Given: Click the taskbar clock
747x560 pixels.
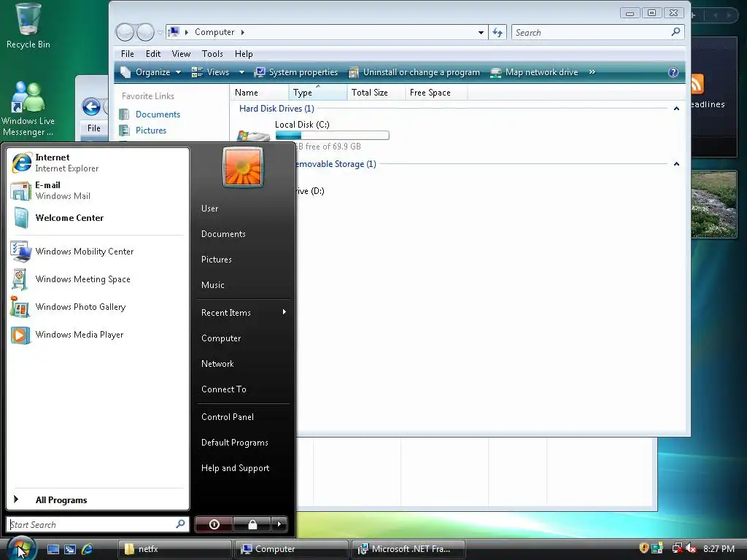Looking at the screenshot, I should pyautogui.click(x=719, y=549).
